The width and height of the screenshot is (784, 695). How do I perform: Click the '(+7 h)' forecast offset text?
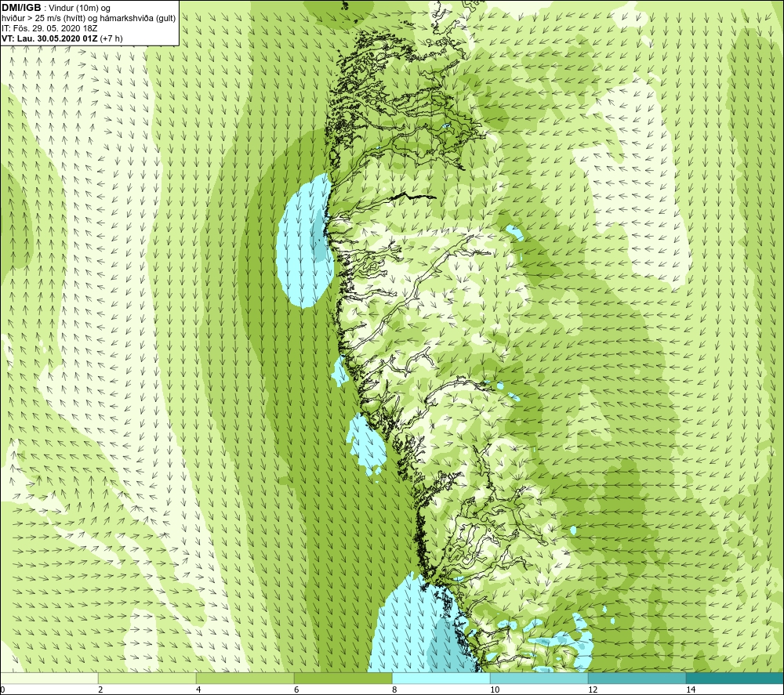111,38
